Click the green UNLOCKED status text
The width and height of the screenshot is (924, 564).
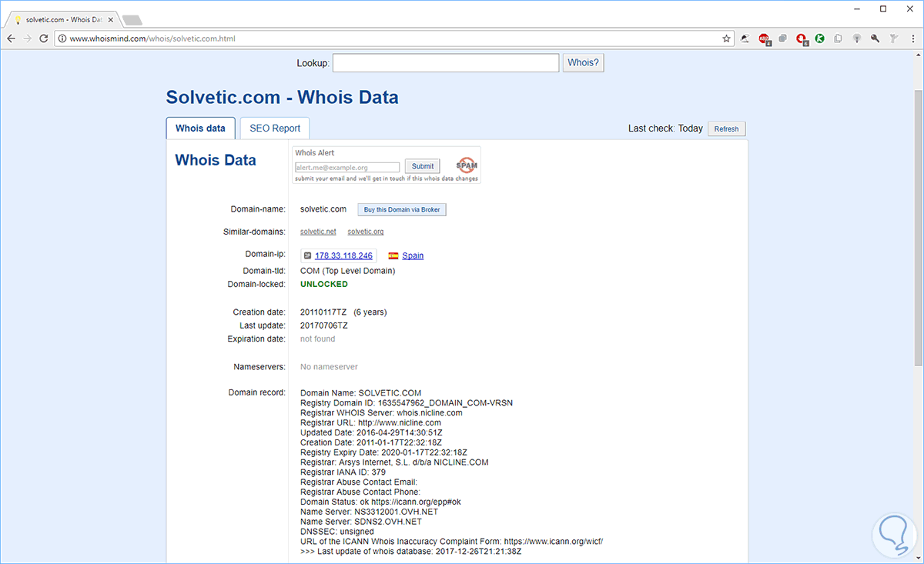point(324,284)
